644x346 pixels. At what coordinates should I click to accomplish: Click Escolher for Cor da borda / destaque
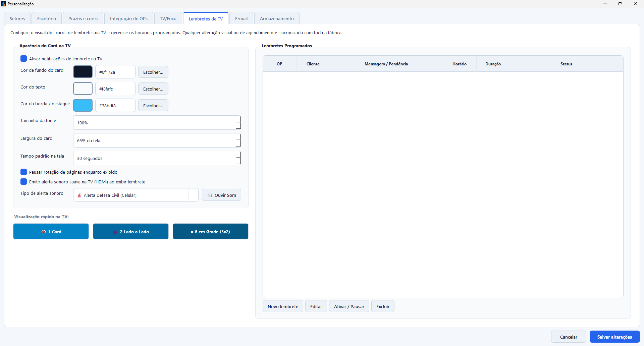pyautogui.click(x=153, y=106)
